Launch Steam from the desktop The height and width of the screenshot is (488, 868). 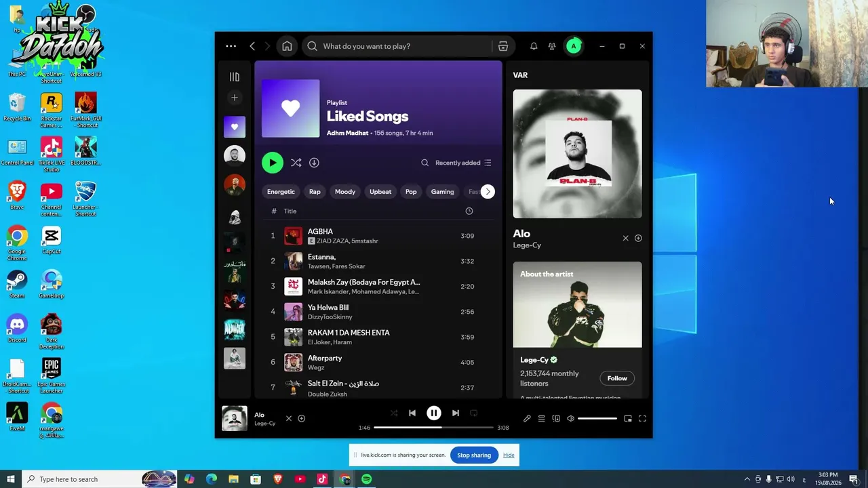pos(17,285)
